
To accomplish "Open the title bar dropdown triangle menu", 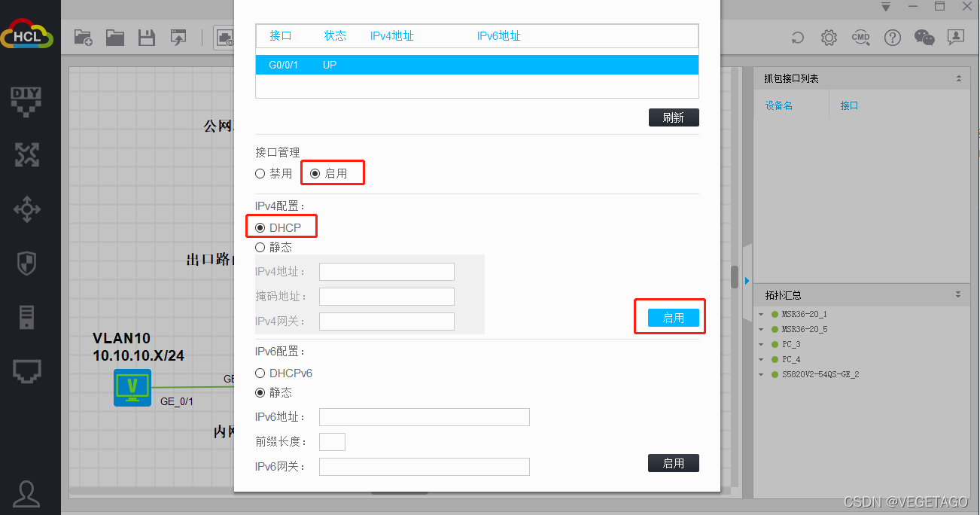I will tap(885, 7).
